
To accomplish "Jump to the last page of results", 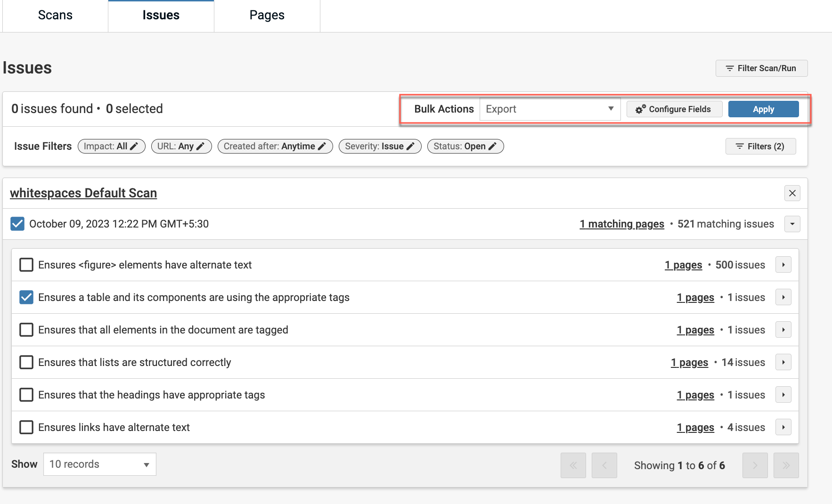I will pyautogui.click(x=786, y=465).
